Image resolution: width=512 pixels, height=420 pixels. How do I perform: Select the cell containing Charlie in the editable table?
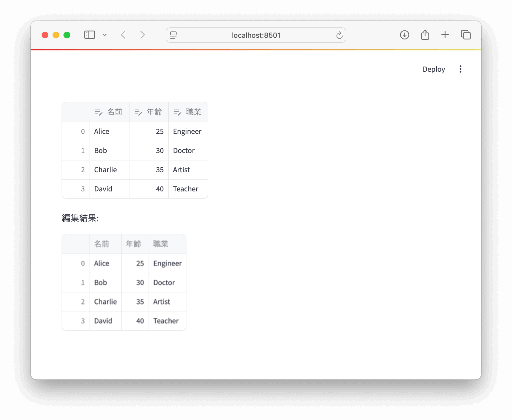point(105,170)
